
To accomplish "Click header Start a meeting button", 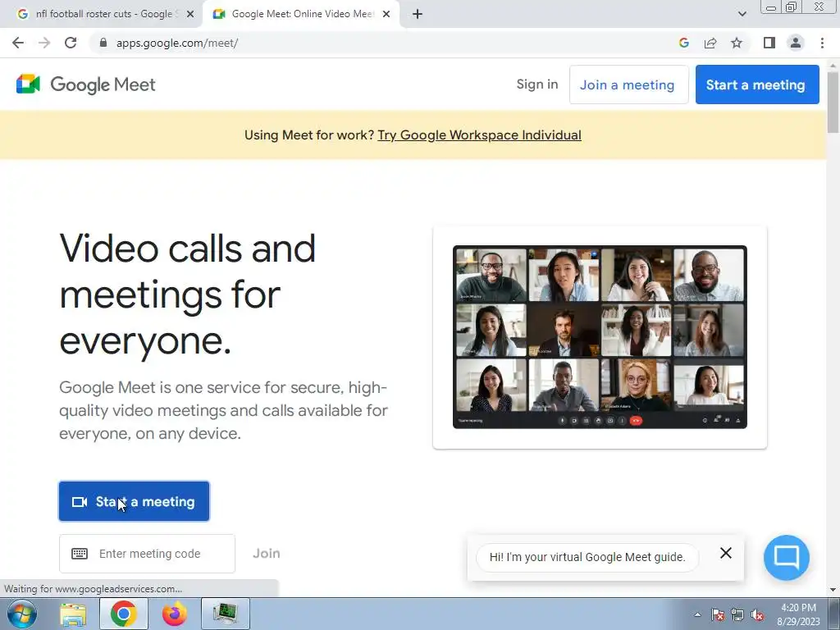I will 757,84.
